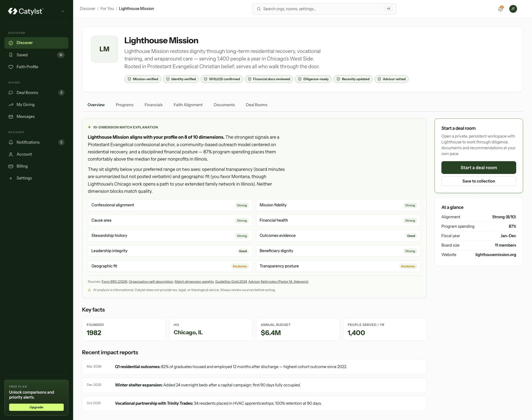Image resolution: width=532 pixels, height=420 pixels.
Task: Click the warning triangle icon by AI disclaimer
Action: point(89,290)
